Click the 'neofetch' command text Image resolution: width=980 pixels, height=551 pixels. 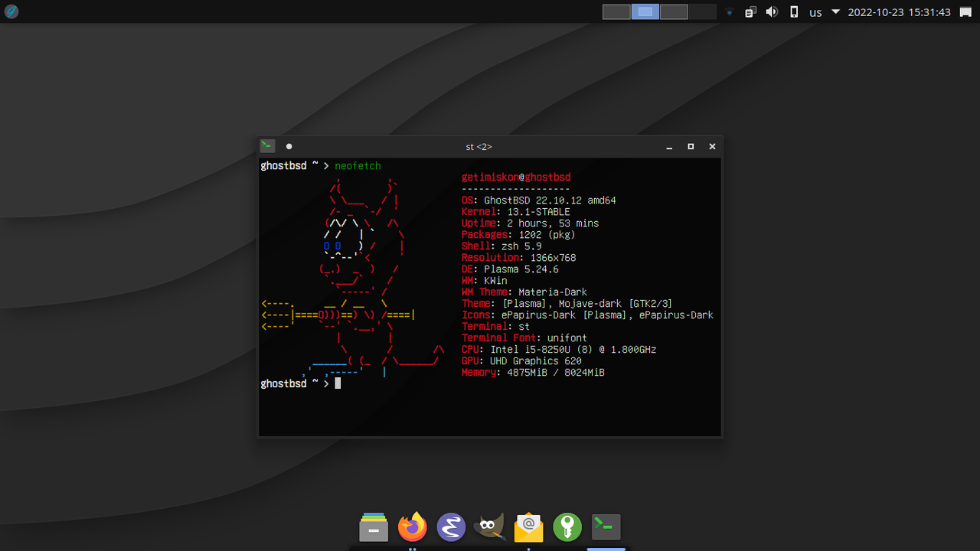[x=358, y=166]
